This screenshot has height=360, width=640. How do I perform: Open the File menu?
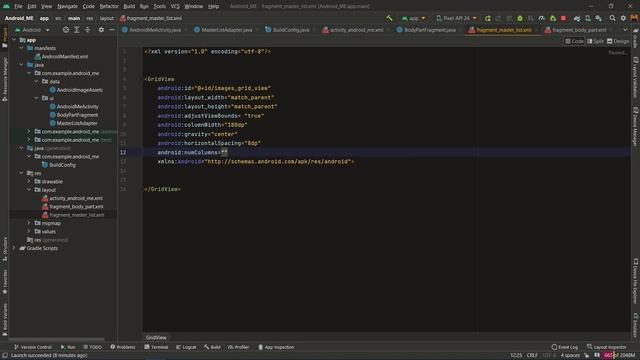18,7
